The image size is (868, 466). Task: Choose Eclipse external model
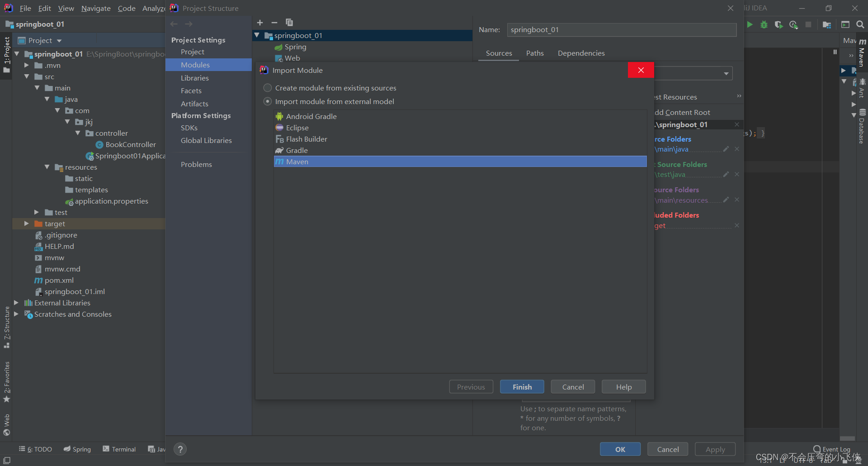point(460,128)
